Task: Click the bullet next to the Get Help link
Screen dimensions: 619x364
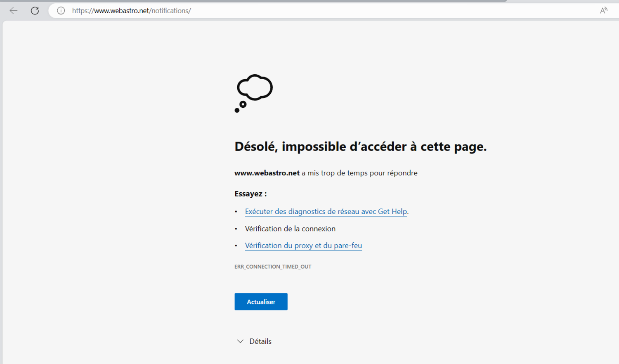Action: (236, 211)
